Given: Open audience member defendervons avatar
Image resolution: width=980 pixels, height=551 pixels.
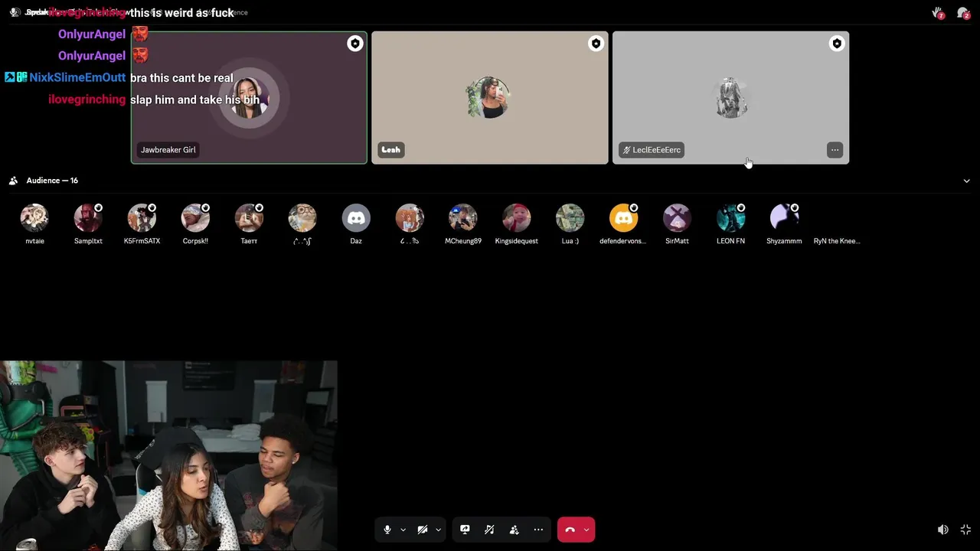Looking at the screenshot, I should pyautogui.click(x=623, y=218).
